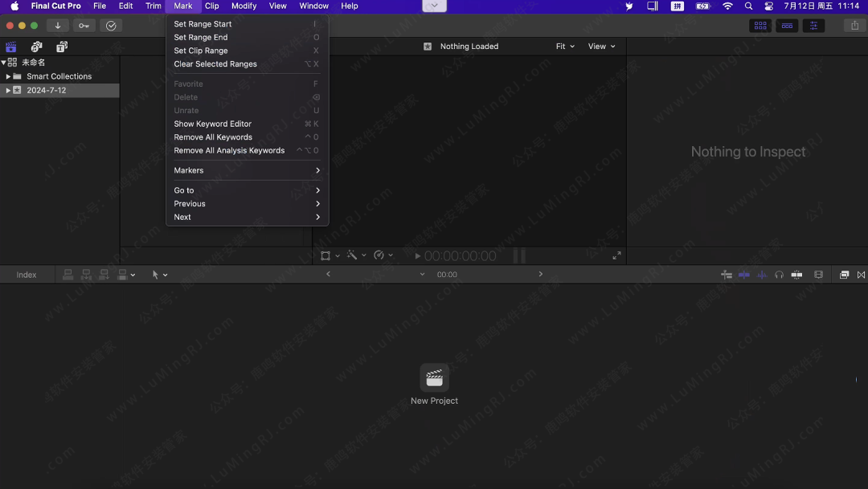Enter full screen viewer with arrows icon

(616, 255)
